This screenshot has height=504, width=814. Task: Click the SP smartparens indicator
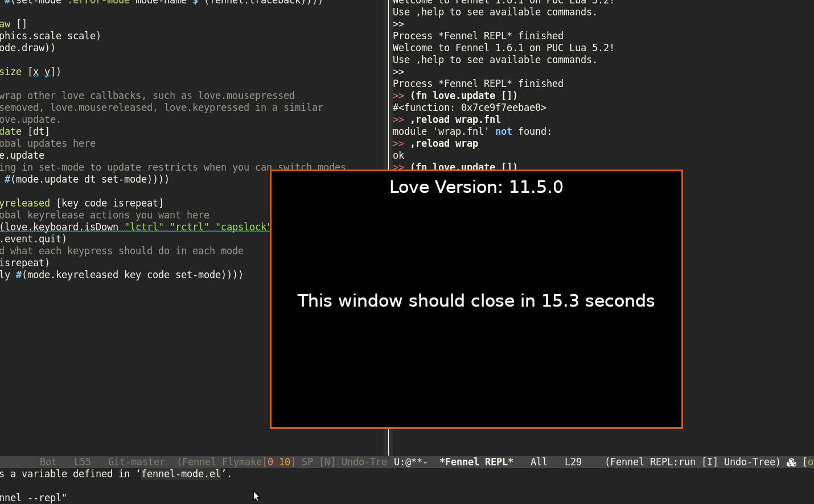pos(307,462)
